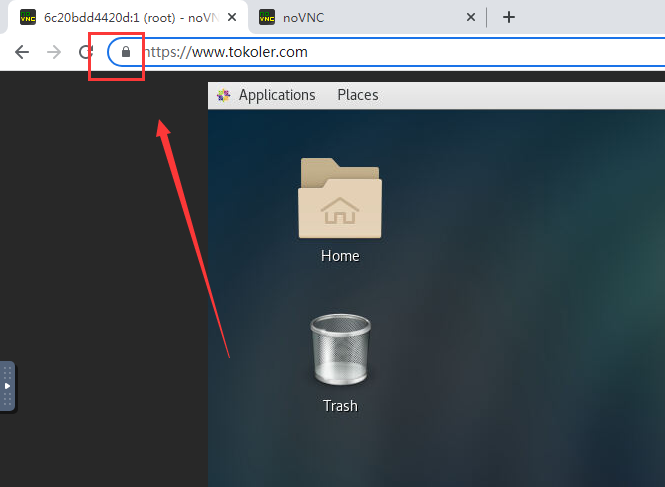The image size is (665, 487).
Task: Go back with the browser back arrow
Action: click(x=22, y=52)
